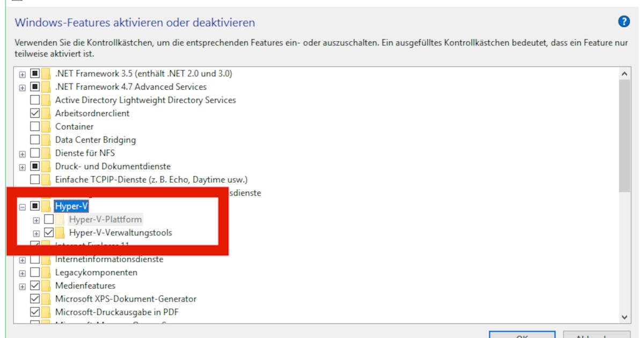Enable the Data Center Bridging checkbox

(x=35, y=140)
